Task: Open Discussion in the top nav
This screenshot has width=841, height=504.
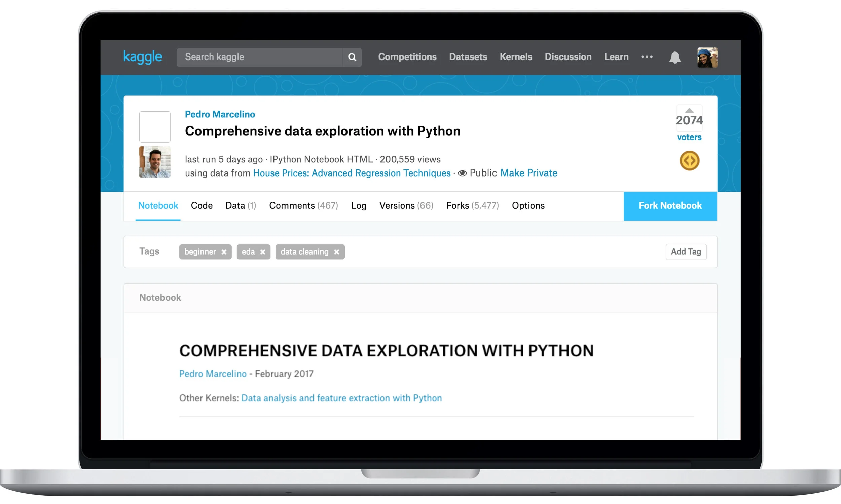Action: click(568, 57)
